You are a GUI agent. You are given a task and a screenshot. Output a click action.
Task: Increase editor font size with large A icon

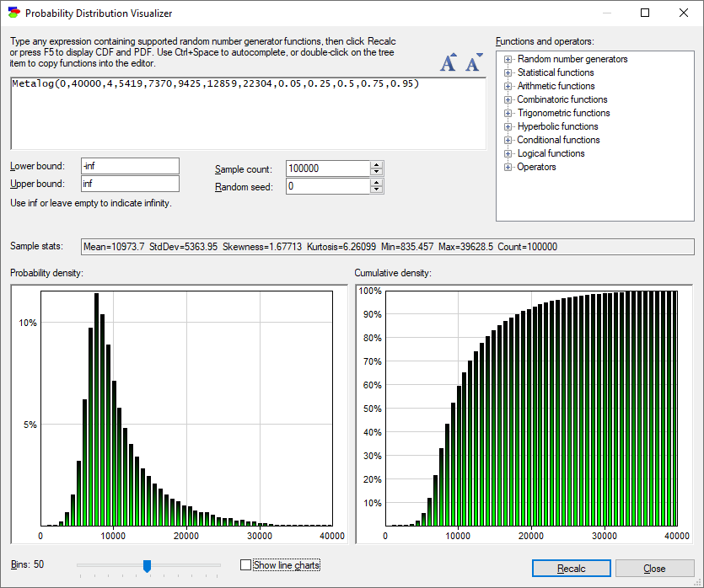448,62
